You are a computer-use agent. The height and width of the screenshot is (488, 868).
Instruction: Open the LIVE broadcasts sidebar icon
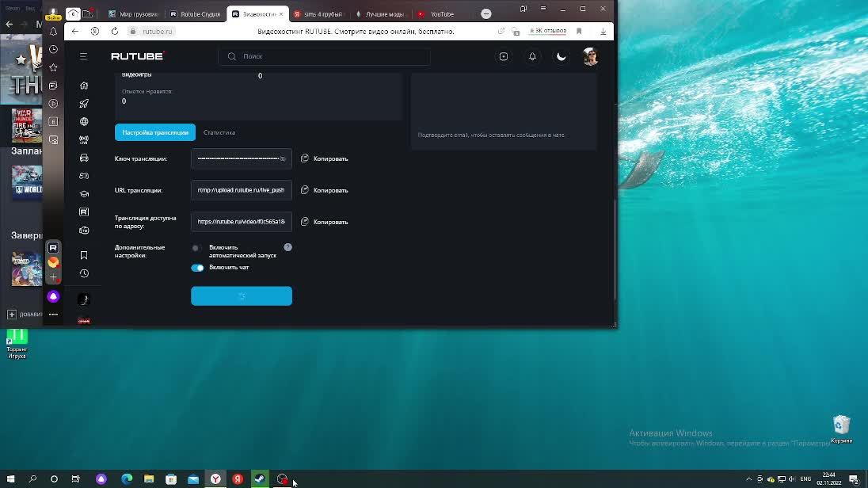tap(84, 140)
